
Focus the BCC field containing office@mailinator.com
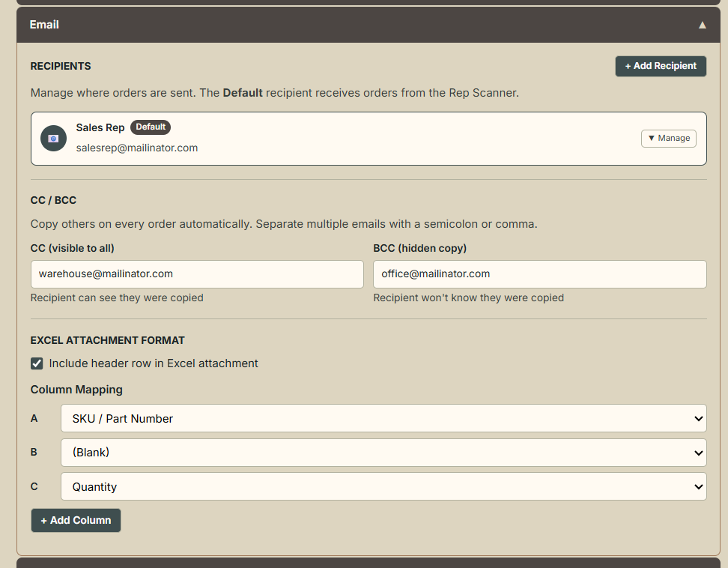(x=539, y=274)
